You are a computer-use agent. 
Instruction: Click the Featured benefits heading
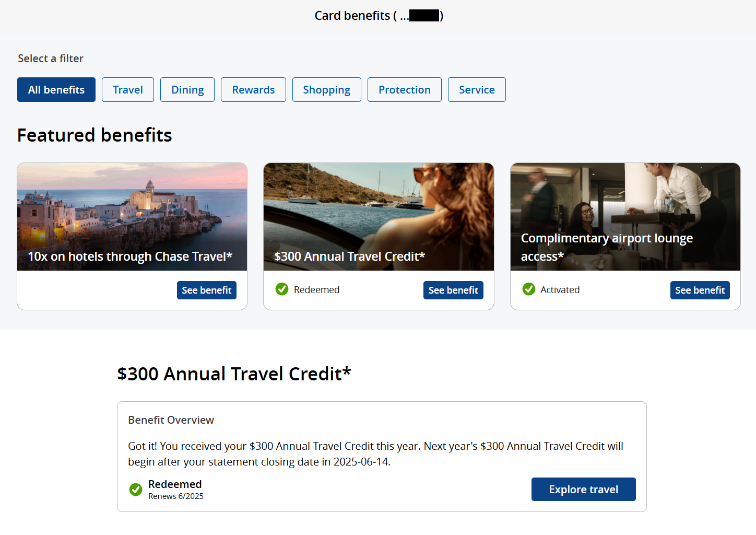pyautogui.click(x=95, y=135)
